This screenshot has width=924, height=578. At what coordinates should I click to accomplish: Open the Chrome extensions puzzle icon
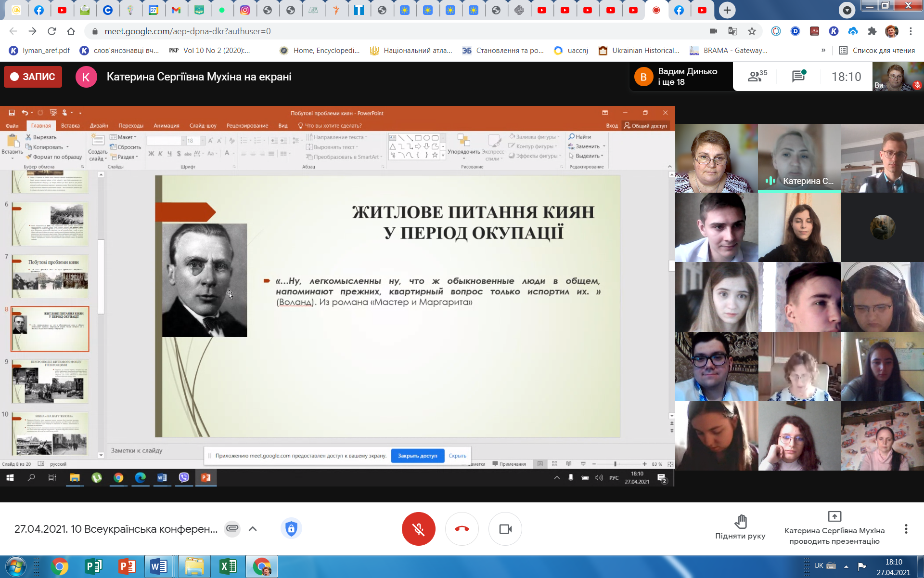click(872, 31)
